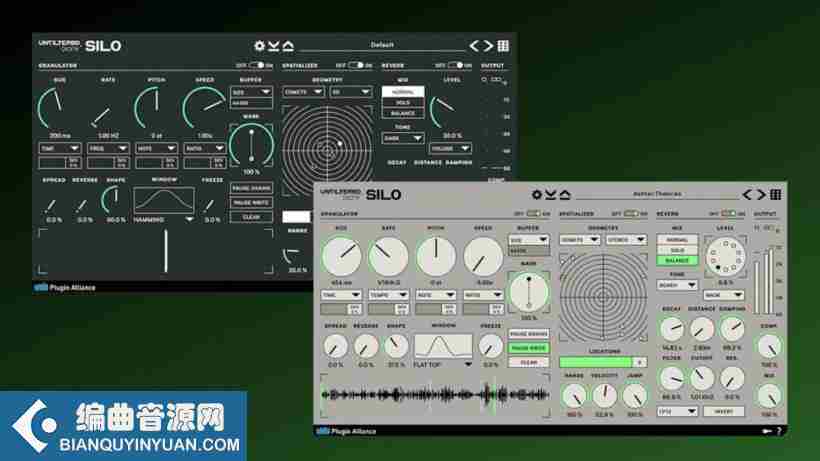This screenshot has width=820, height=461.
Task: Go to previous preset in dark SILO window
Action: pyautogui.click(x=474, y=46)
